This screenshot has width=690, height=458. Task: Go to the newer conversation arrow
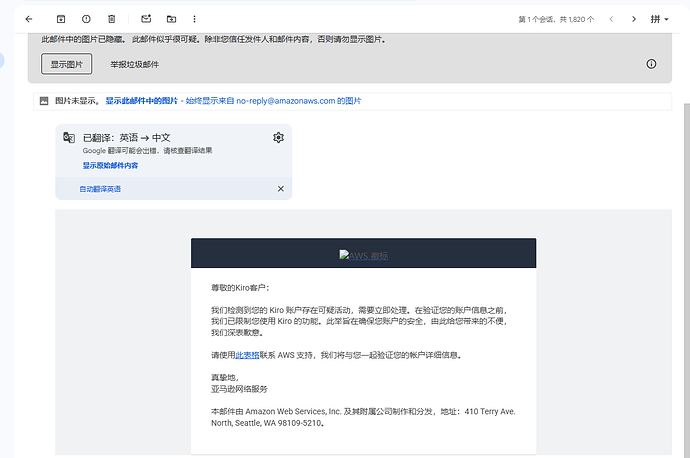point(611,19)
